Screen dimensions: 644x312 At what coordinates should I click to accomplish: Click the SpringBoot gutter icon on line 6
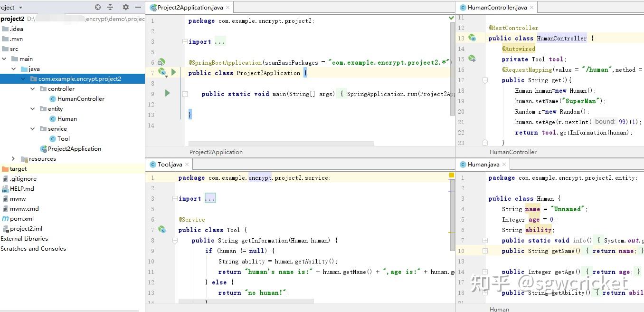coord(161,62)
